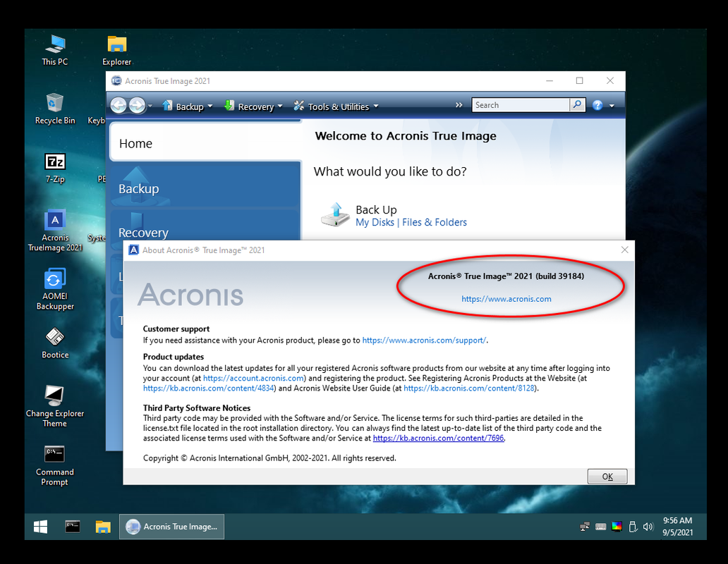The height and width of the screenshot is (564, 728).
Task: Click the Acronis forward navigation arrow
Action: [x=137, y=106]
